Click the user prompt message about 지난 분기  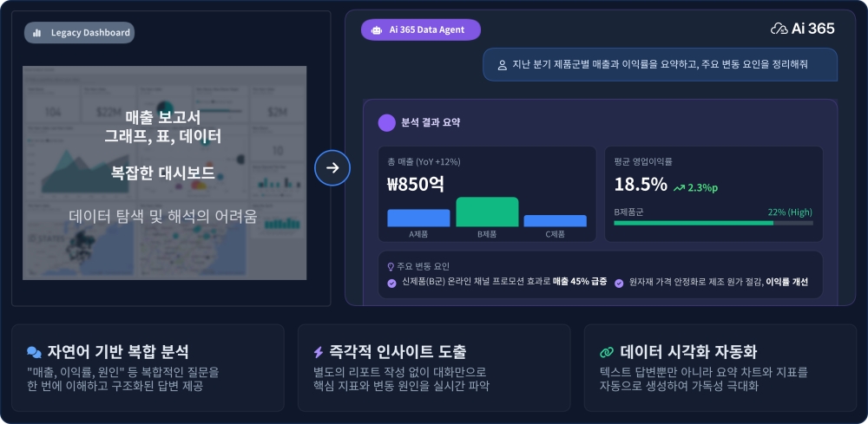pyautogui.click(x=660, y=65)
